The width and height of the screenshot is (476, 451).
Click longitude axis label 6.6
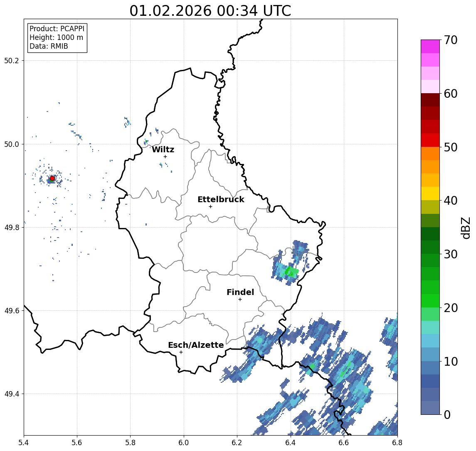click(344, 443)
